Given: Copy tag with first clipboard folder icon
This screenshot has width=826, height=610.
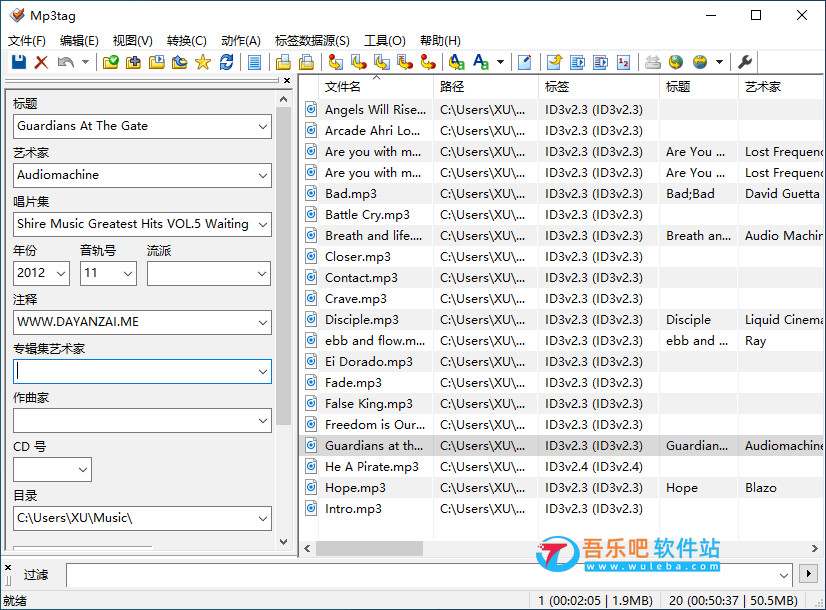Looking at the screenshot, I should coord(283,62).
